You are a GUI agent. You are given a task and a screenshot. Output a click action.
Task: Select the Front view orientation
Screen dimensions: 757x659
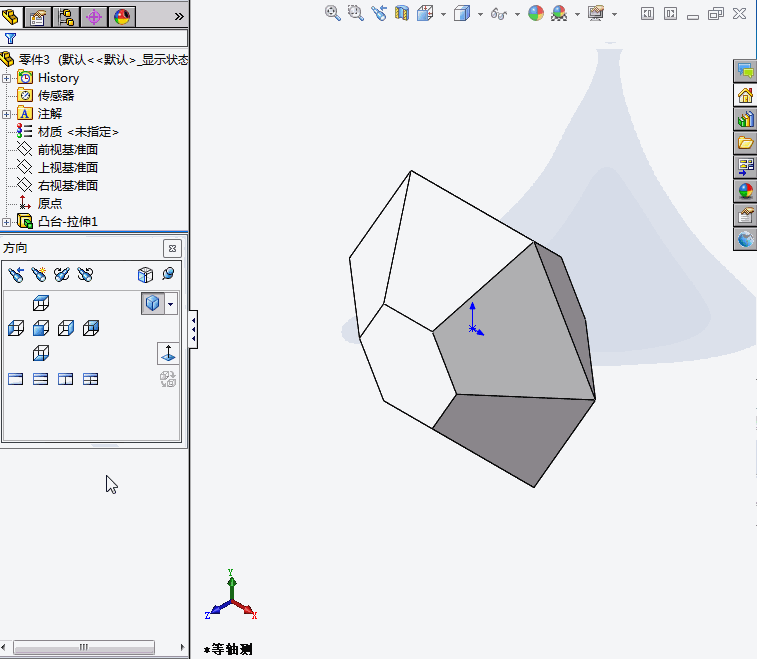(x=41, y=328)
